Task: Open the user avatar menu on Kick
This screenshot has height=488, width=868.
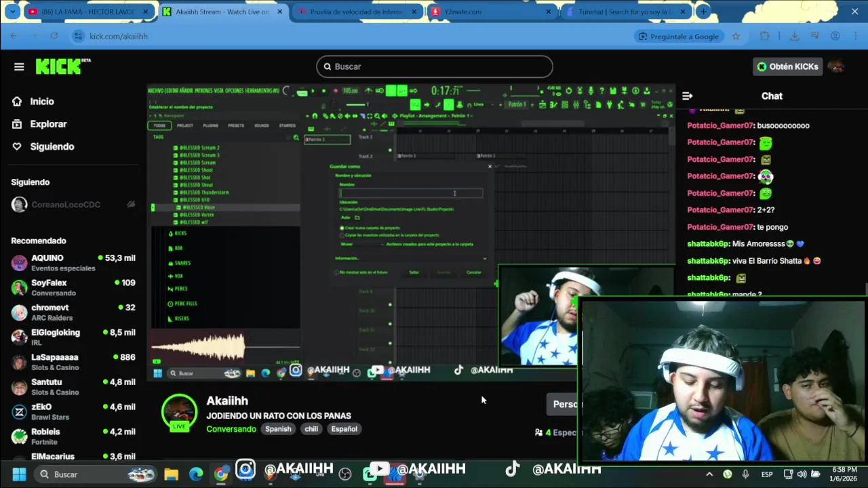Action: pyautogui.click(x=836, y=66)
